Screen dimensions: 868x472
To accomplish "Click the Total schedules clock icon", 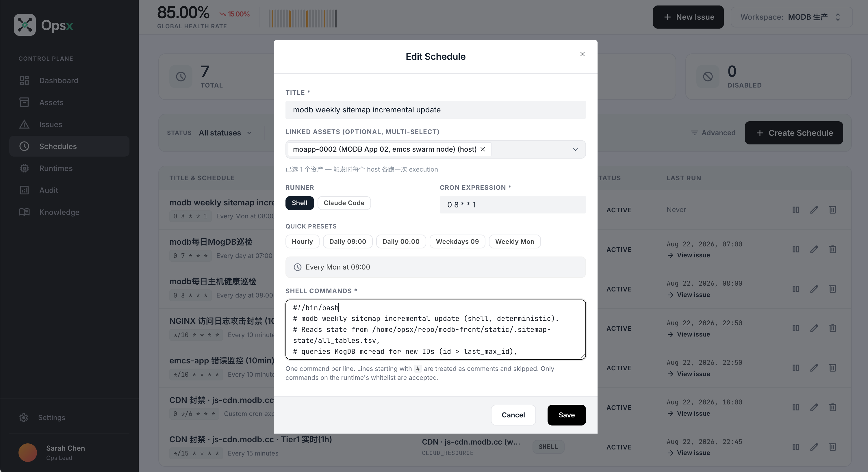I will coord(181,77).
